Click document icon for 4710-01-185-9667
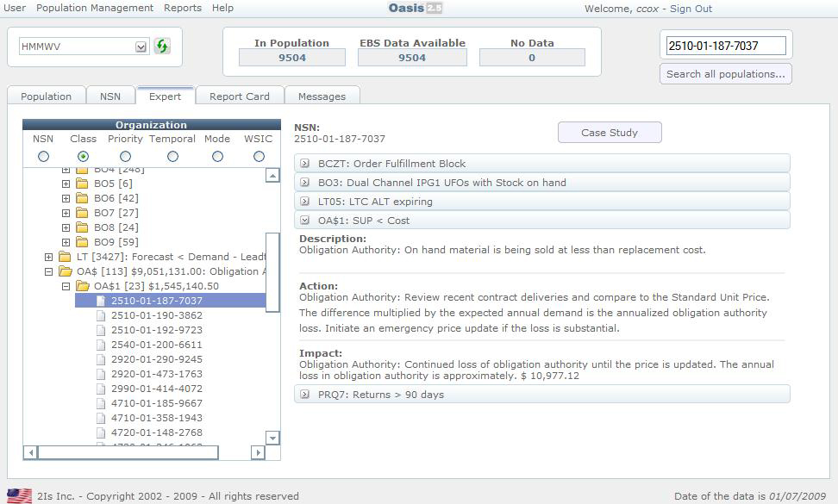The width and height of the screenshot is (838, 504). [x=101, y=403]
